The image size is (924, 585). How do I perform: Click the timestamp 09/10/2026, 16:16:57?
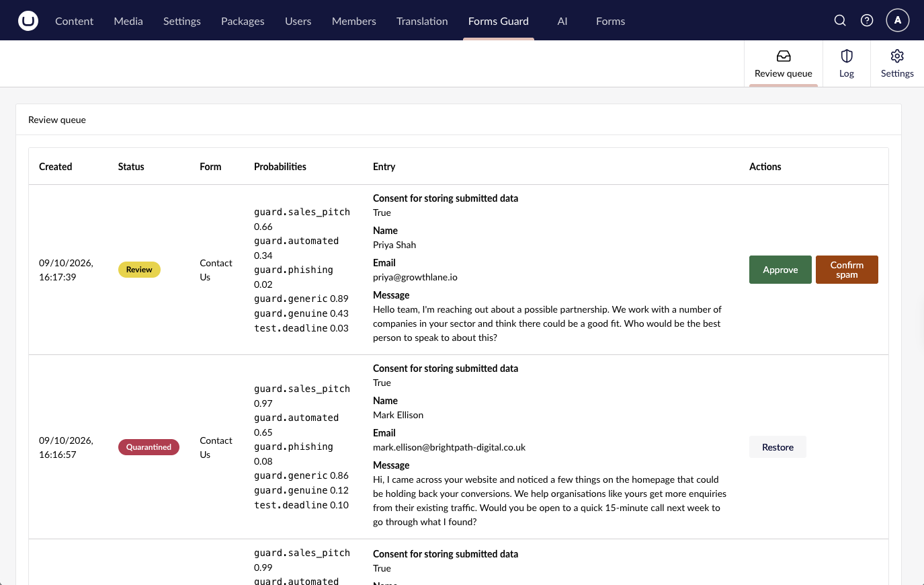coord(66,447)
